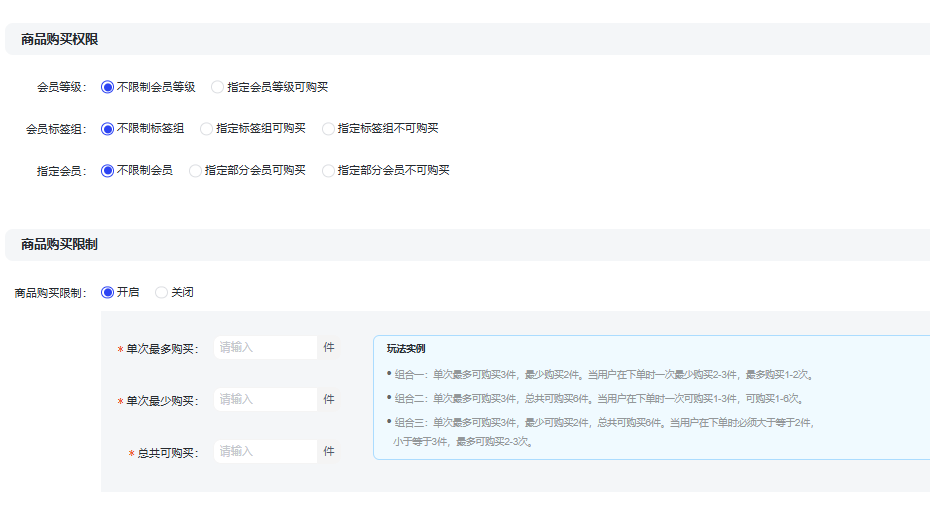Click the 会员标签组 field label
Screen dimensions: 930x515
[x=56, y=129]
